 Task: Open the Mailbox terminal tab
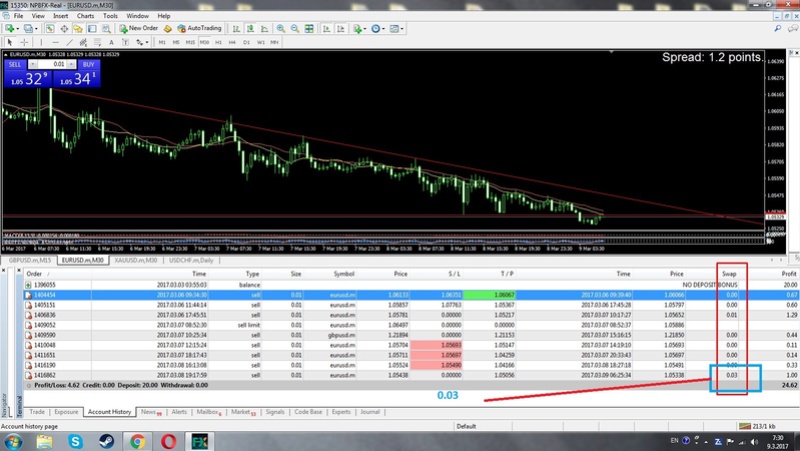coord(209,412)
